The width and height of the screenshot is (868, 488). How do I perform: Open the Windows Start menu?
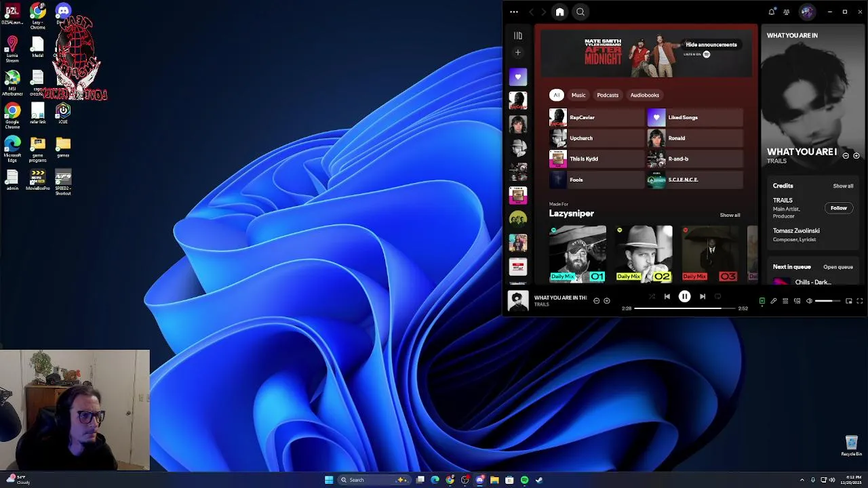click(x=329, y=480)
